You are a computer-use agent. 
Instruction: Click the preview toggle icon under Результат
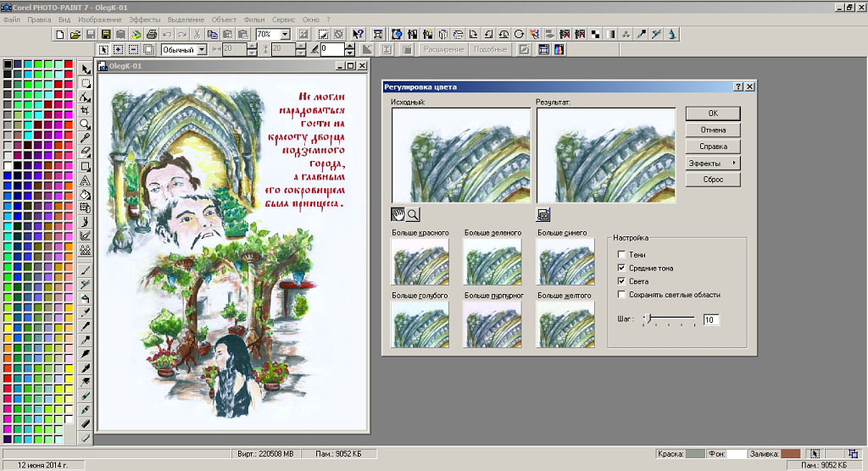click(543, 214)
